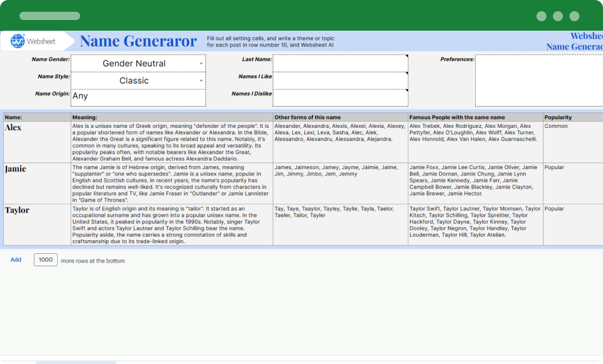Click the Websheet globe logo icon

pyautogui.click(x=17, y=41)
